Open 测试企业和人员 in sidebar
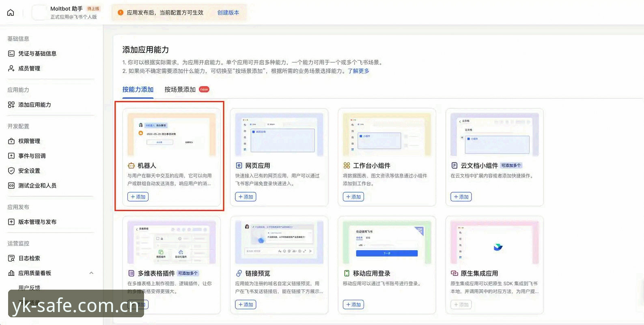Image resolution: width=644 pixels, height=325 pixels. click(x=37, y=186)
